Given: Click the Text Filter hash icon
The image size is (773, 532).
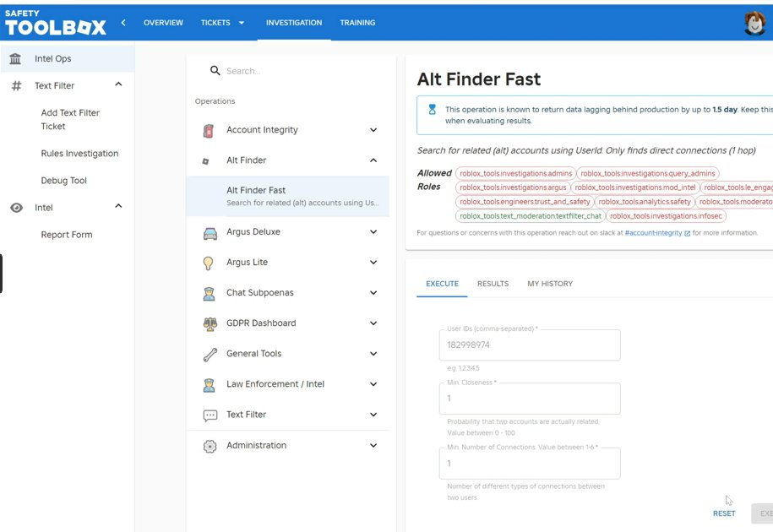Looking at the screenshot, I should (16, 86).
